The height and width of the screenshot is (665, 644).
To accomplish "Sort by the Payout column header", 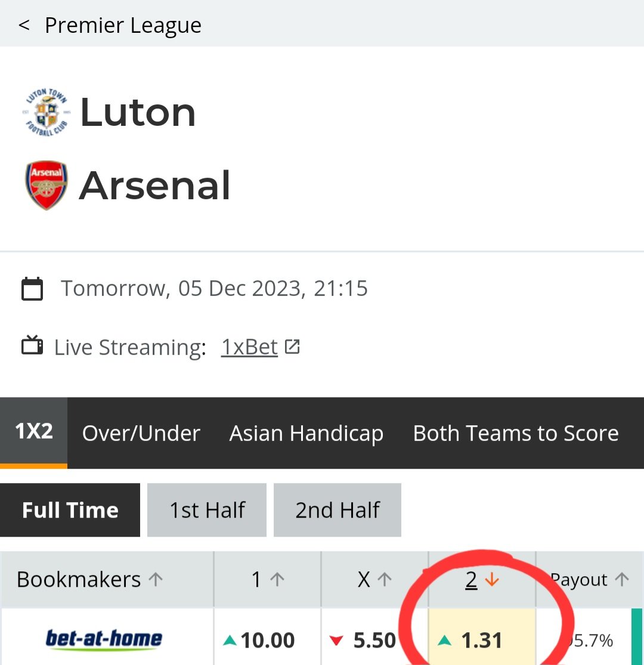I will pos(590,579).
